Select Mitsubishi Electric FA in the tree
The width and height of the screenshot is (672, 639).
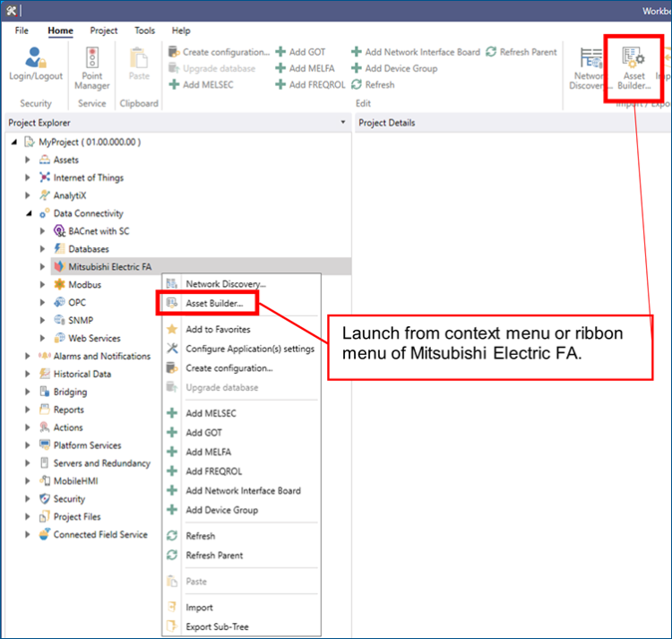pos(109,266)
